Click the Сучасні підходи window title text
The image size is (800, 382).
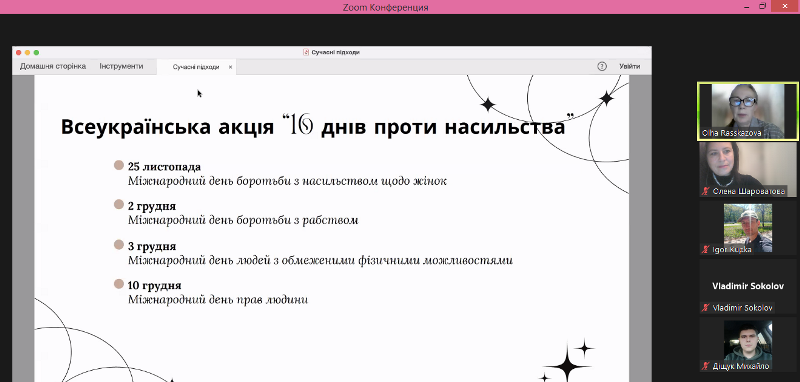(x=336, y=52)
